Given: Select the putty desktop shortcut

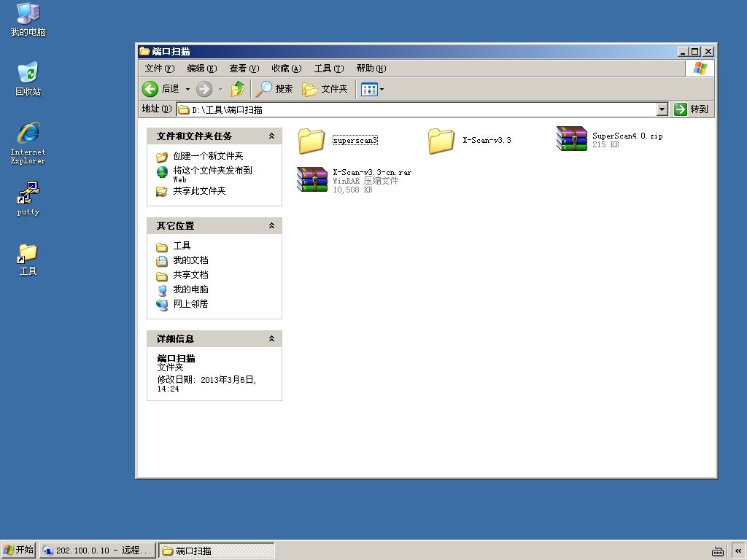Looking at the screenshot, I should 28,198.
